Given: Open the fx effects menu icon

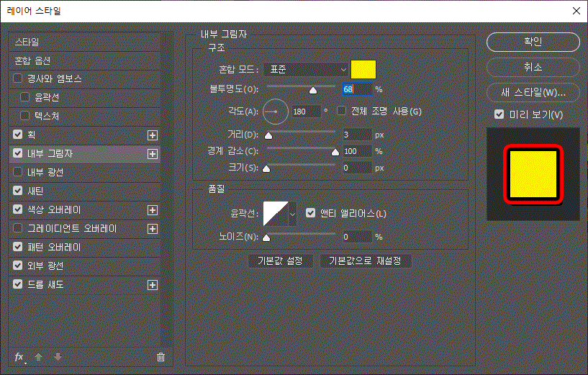Looking at the screenshot, I should pos(19,357).
